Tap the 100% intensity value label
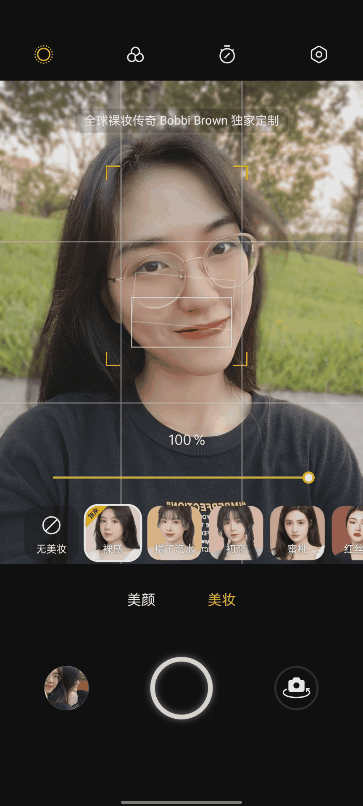The width and height of the screenshot is (363, 806). pyautogui.click(x=187, y=440)
